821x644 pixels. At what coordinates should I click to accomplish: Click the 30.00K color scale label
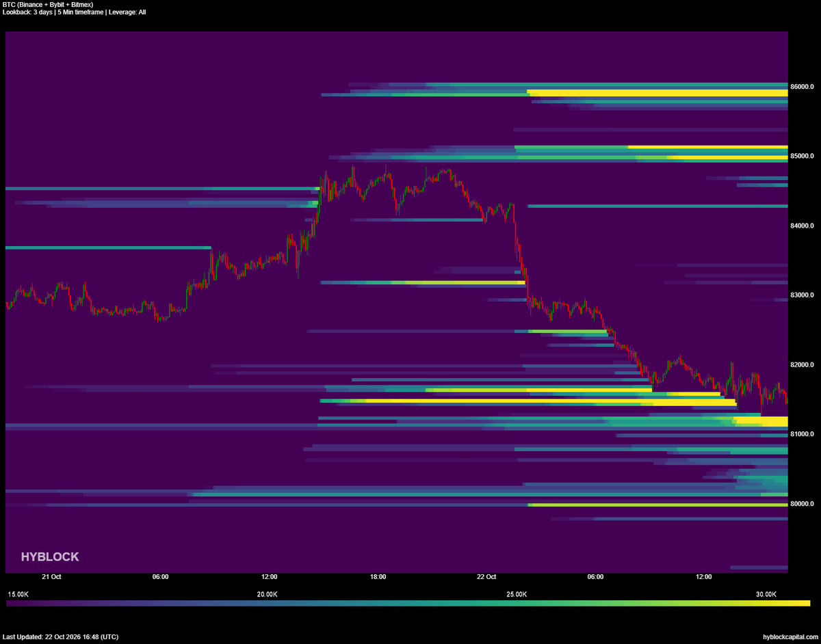[x=766, y=595]
